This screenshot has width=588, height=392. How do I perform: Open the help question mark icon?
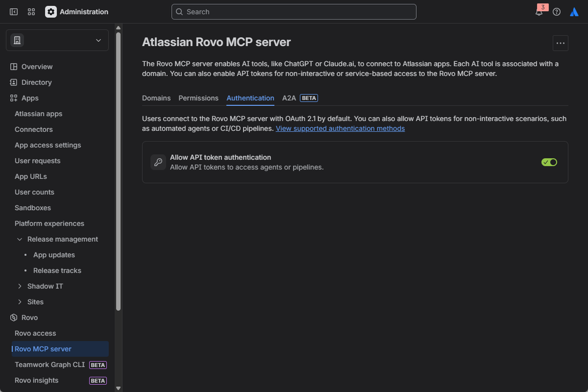[x=556, y=12]
